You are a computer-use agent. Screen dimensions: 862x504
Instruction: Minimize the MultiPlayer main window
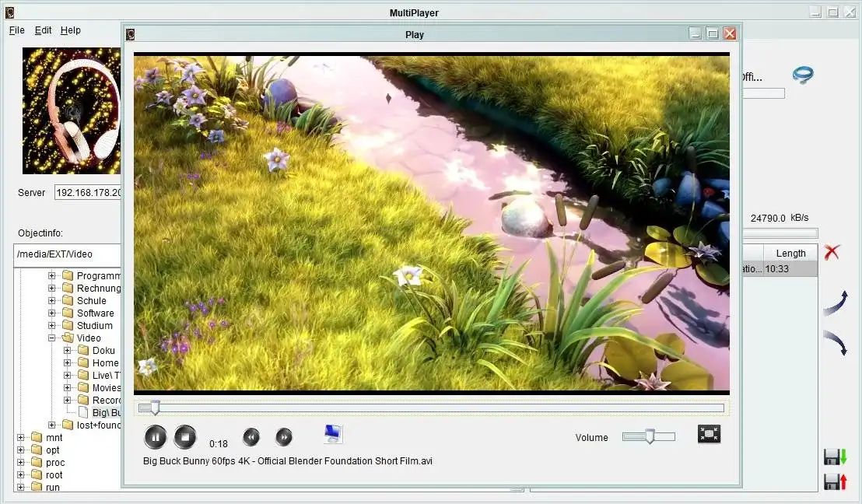coord(815,12)
